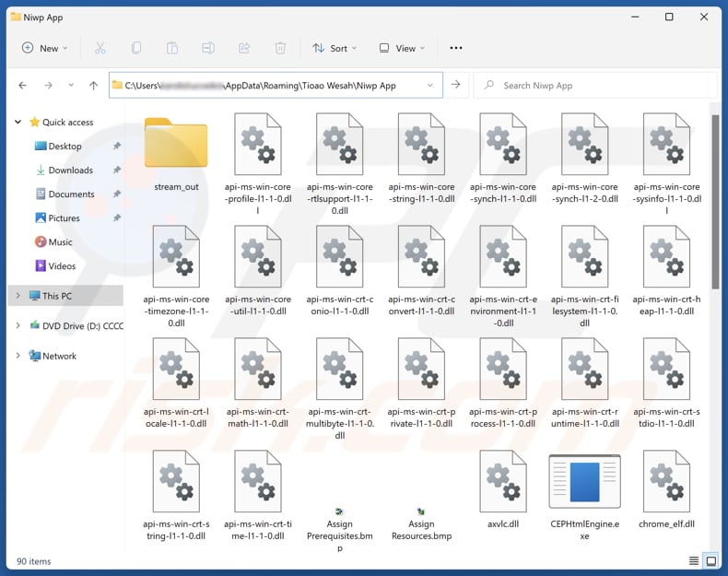Image resolution: width=728 pixels, height=576 pixels.
Task: Select api-ms-win-crt-locale-l1-1-0.dll file
Action: [176, 382]
